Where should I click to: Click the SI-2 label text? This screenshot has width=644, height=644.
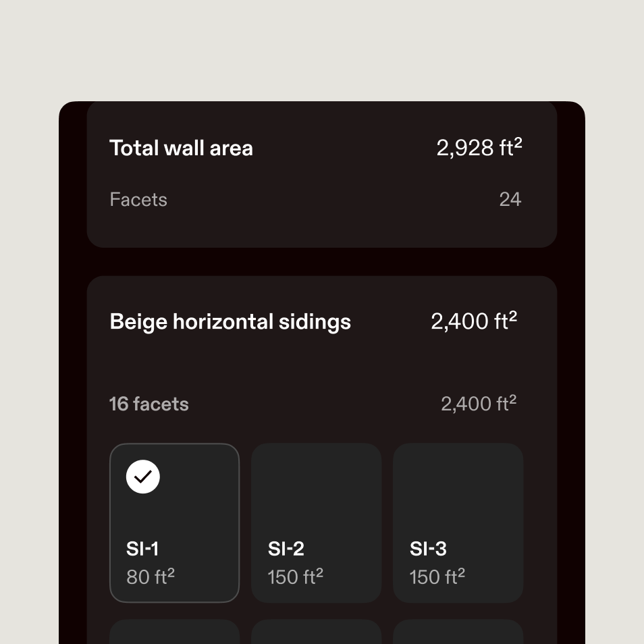[x=286, y=549]
